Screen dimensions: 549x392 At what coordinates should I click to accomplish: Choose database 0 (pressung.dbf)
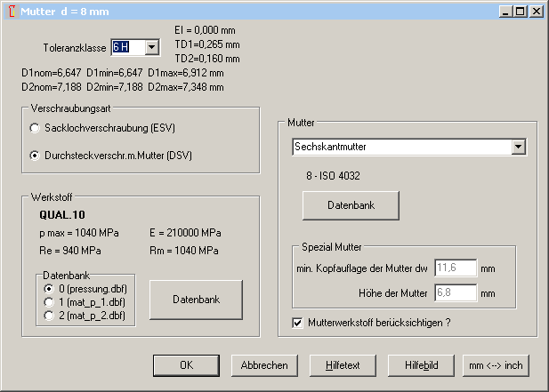tap(49, 289)
